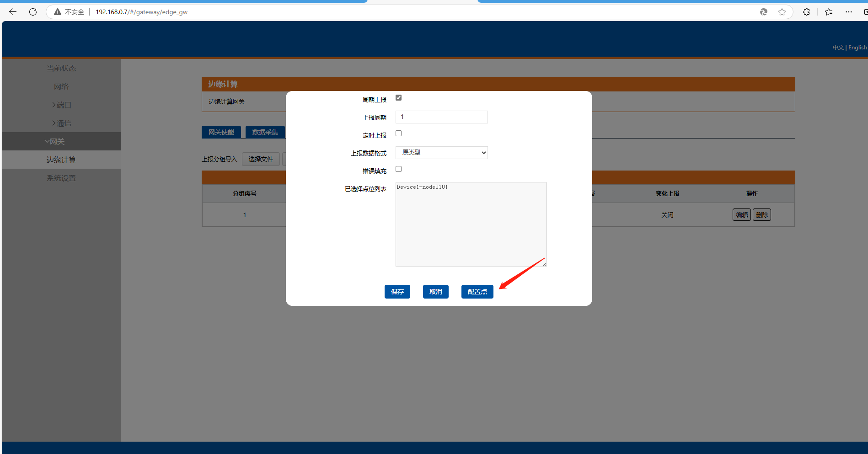
Task: Click the 配置点 button
Action: (x=477, y=292)
